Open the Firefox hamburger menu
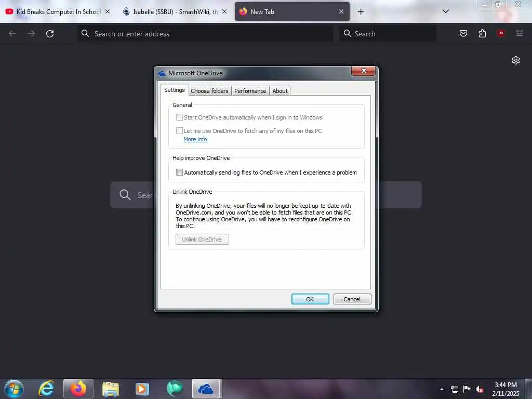Viewport: 532px width, 399px height. pos(519,33)
